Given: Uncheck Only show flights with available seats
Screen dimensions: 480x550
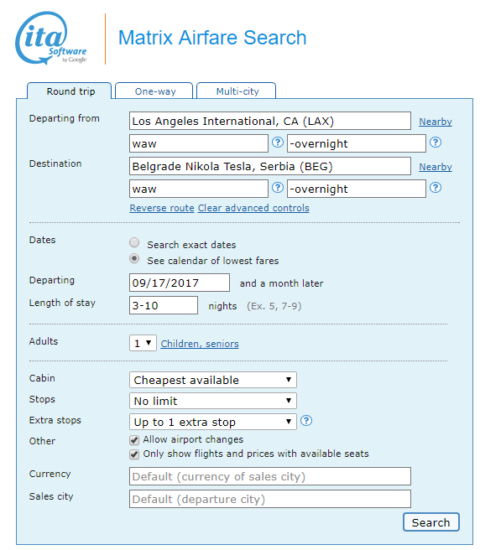Looking at the screenshot, I should point(134,454).
